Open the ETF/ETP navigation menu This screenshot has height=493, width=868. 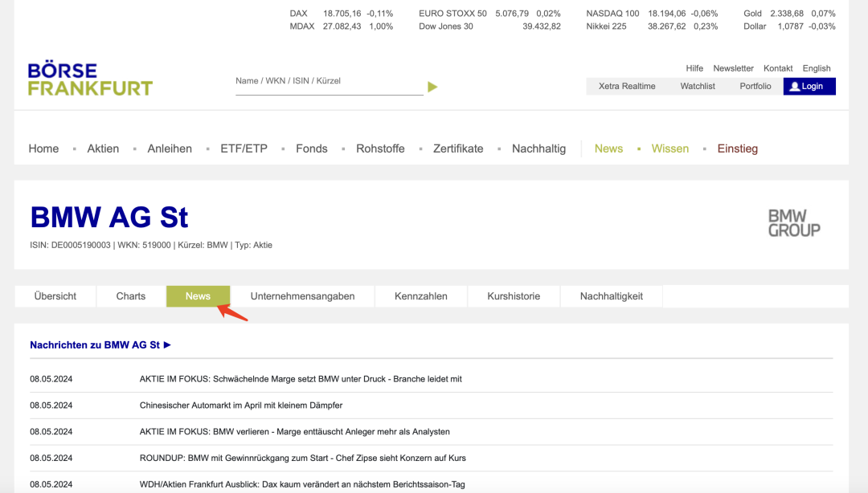click(244, 149)
